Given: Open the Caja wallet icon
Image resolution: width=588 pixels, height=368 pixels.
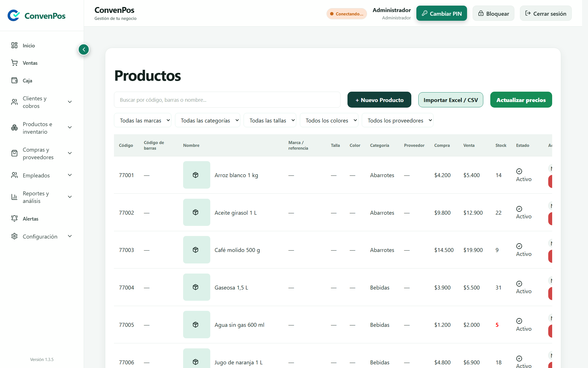Looking at the screenshot, I should click(x=14, y=80).
